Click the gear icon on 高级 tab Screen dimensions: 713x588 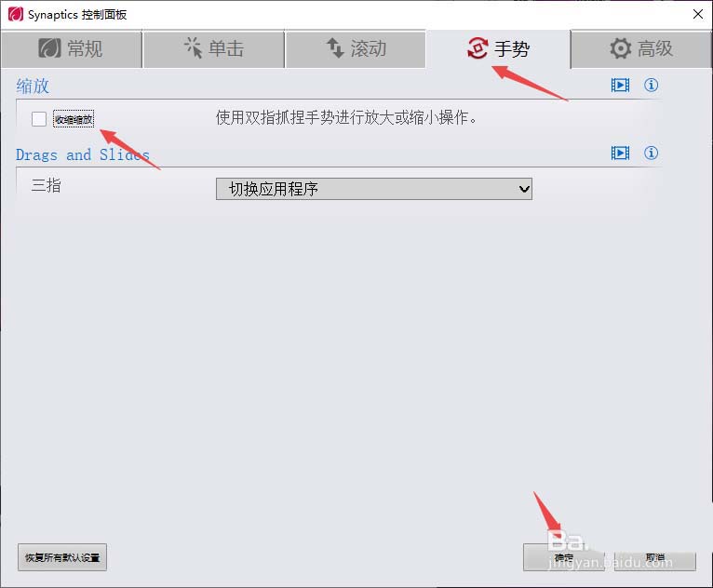620,48
